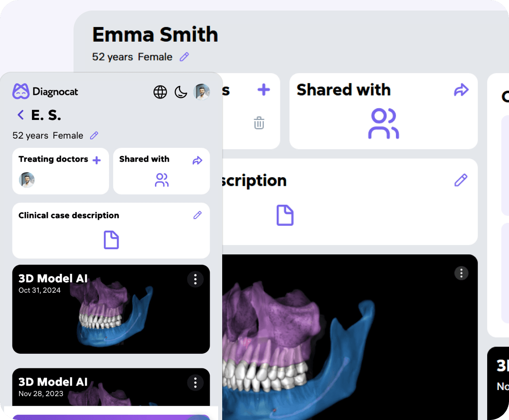Open user profile avatar menu

pyautogui.click(x=202, y=92)
